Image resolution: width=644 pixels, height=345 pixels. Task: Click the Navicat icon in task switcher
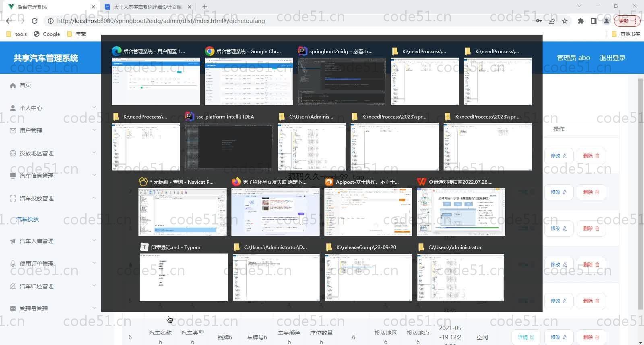tap(143, 182)
